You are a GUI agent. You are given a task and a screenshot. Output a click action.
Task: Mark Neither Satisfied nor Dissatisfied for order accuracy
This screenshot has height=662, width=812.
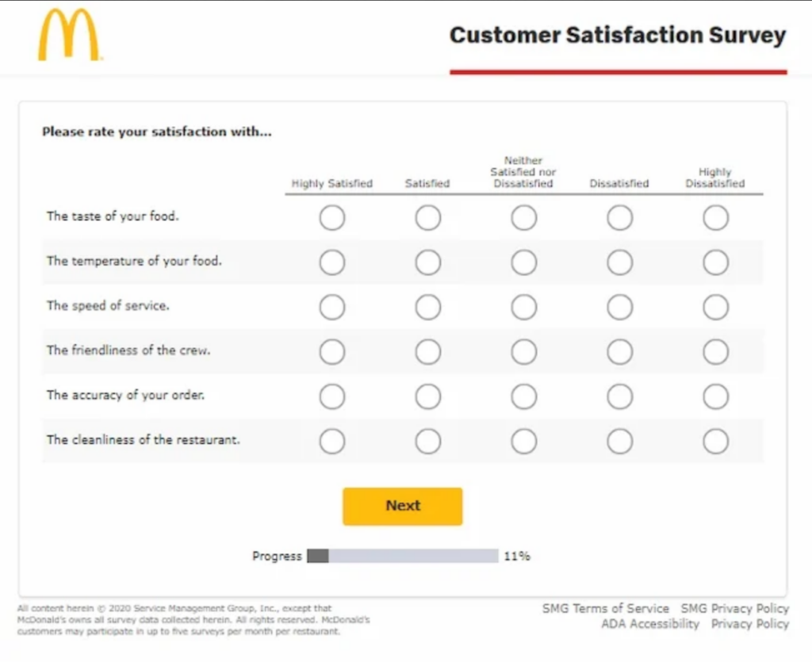[x=523, y=396]
